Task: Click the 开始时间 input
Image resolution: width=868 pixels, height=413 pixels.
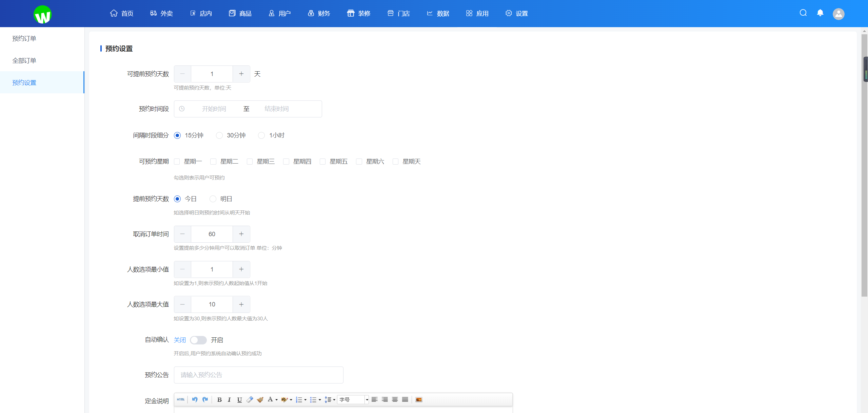Action: click(x=214, y=109)
